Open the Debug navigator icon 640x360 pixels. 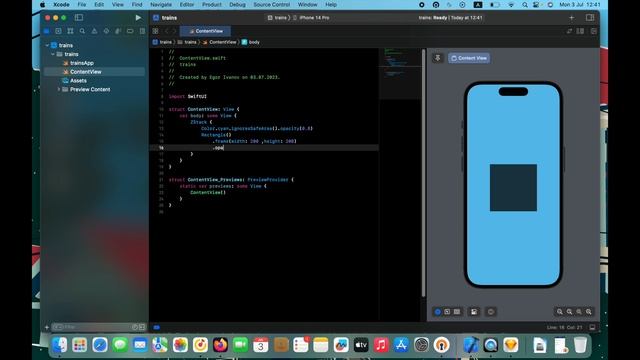(x=118, y=31)
